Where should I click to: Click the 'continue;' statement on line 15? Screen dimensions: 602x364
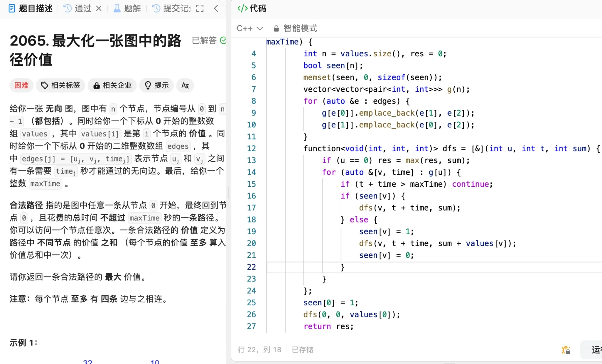[x=472, y=184]
